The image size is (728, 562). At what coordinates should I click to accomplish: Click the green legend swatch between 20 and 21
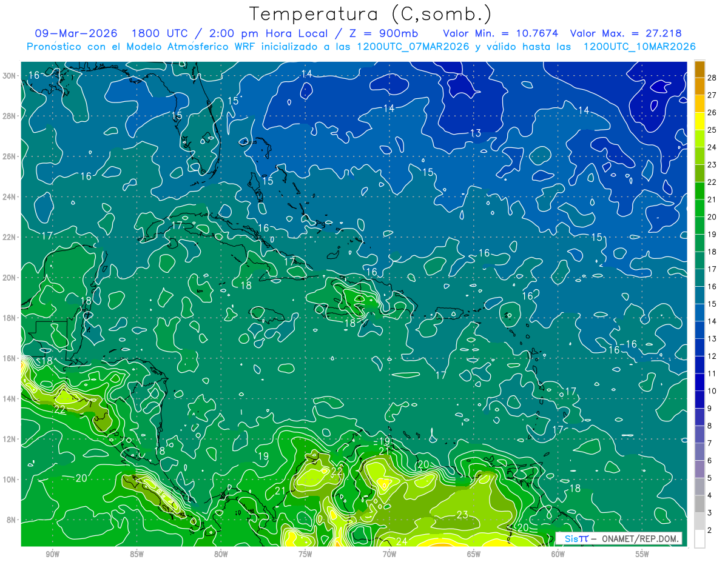click(x=699, y=208)
